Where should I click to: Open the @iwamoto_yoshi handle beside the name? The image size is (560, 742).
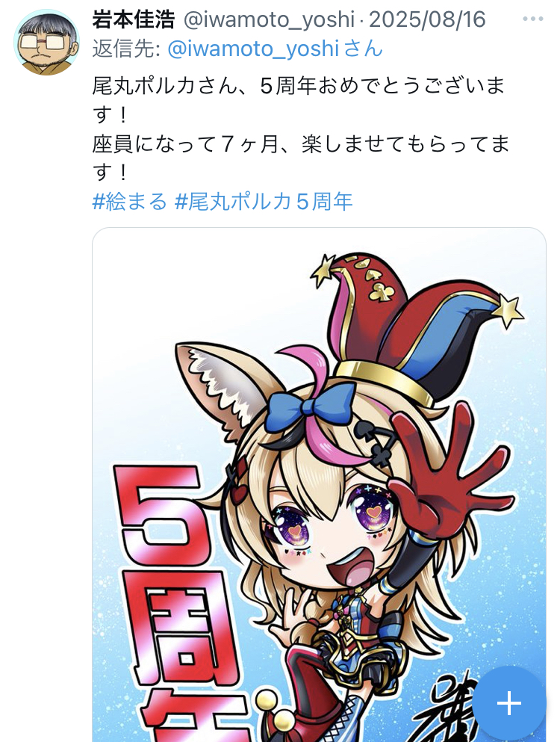(x=268, y=20)
